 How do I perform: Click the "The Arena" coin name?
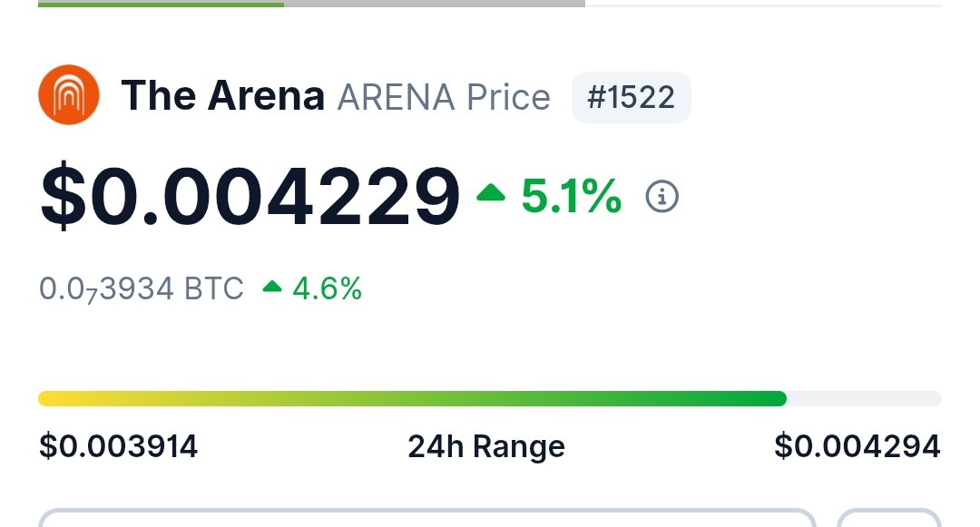(222, 96)
